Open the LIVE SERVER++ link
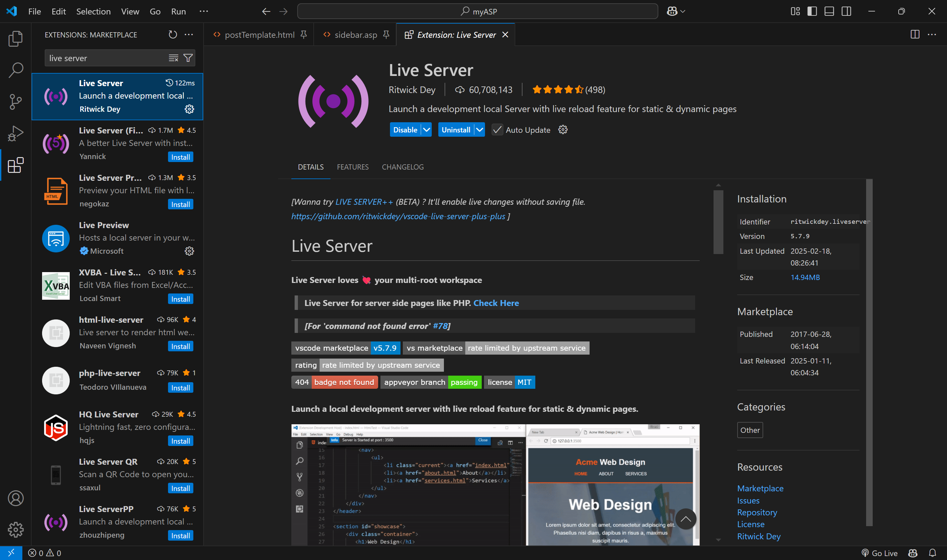947x560 pixels. (x=364, y=202)
